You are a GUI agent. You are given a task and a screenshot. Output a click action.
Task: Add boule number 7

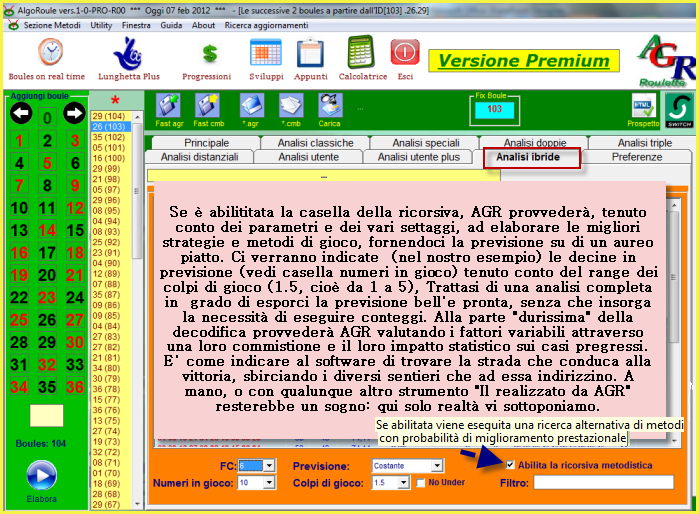coord(19,185)
